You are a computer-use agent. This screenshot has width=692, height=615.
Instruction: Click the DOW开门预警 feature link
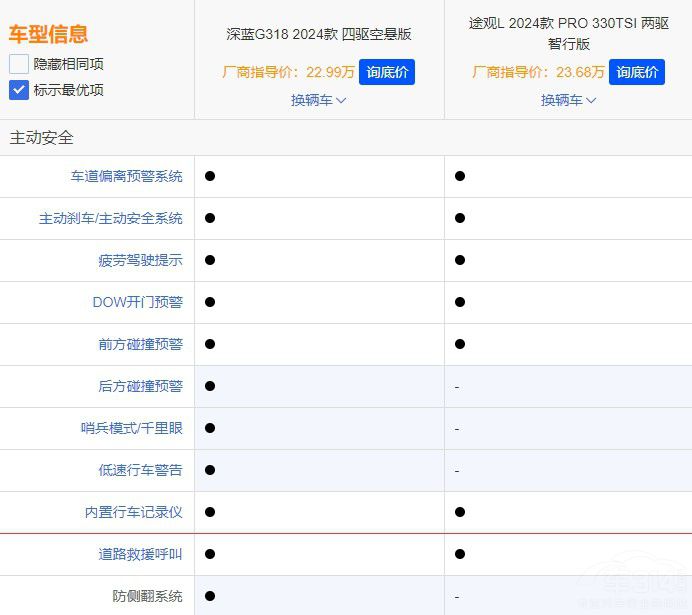click(137, 302)
